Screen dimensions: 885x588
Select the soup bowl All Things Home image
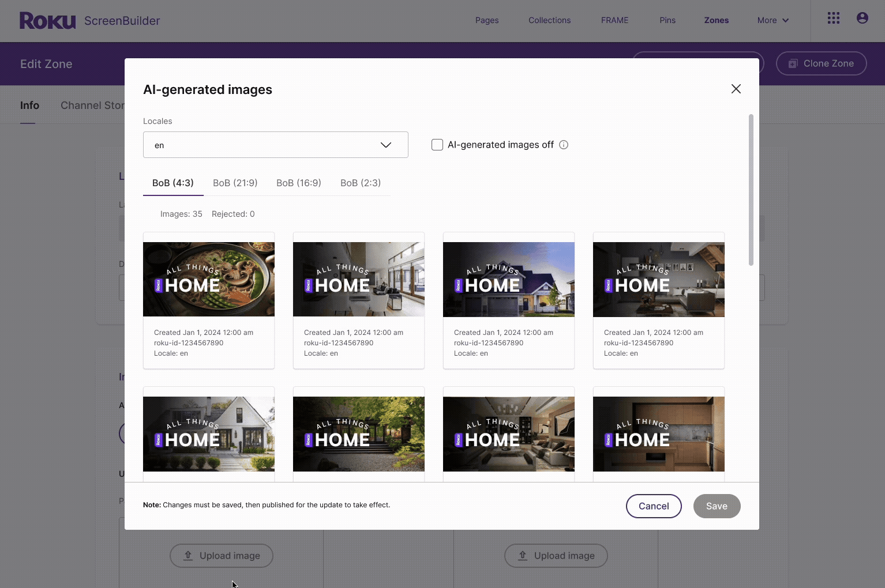(x=209, y=279)
